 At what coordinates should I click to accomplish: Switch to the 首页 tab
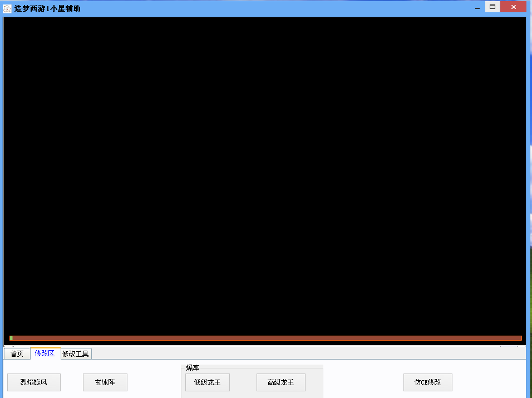[17, 354]
